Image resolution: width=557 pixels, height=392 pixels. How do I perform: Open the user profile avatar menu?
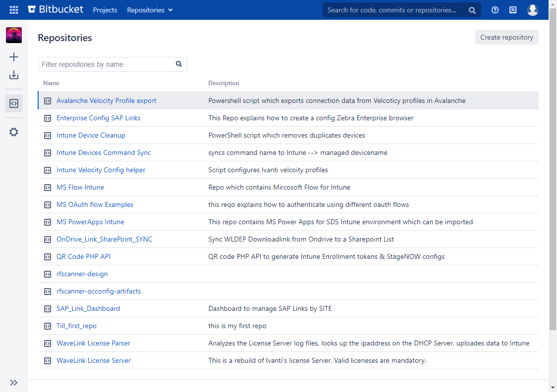533,10
